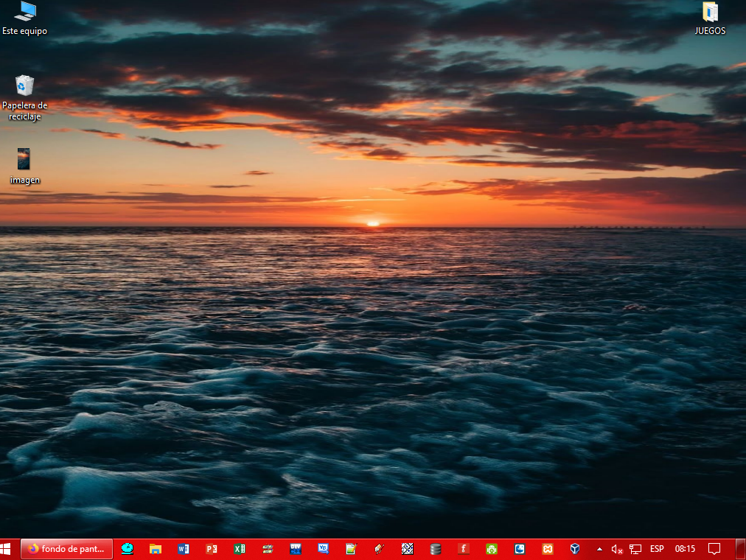The height and width of the screenshot is (560, 746).
Task: Open the gray database cylinder application
Action: click(436, 549)
